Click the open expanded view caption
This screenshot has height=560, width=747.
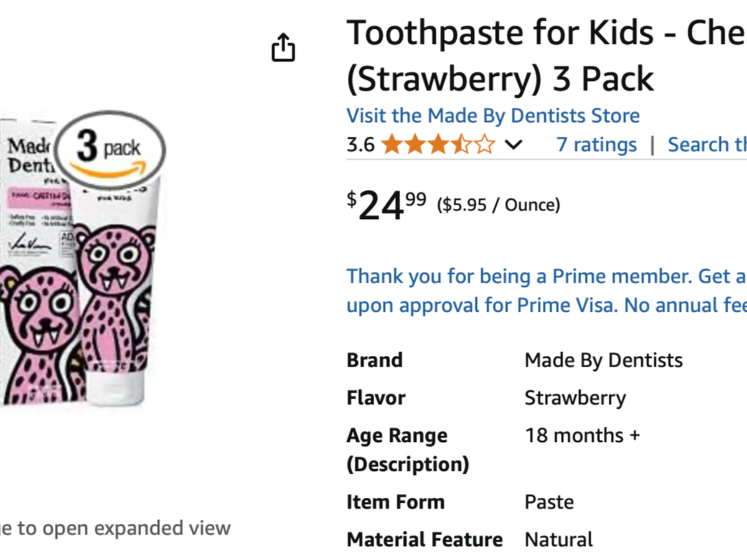pos(115,528)
